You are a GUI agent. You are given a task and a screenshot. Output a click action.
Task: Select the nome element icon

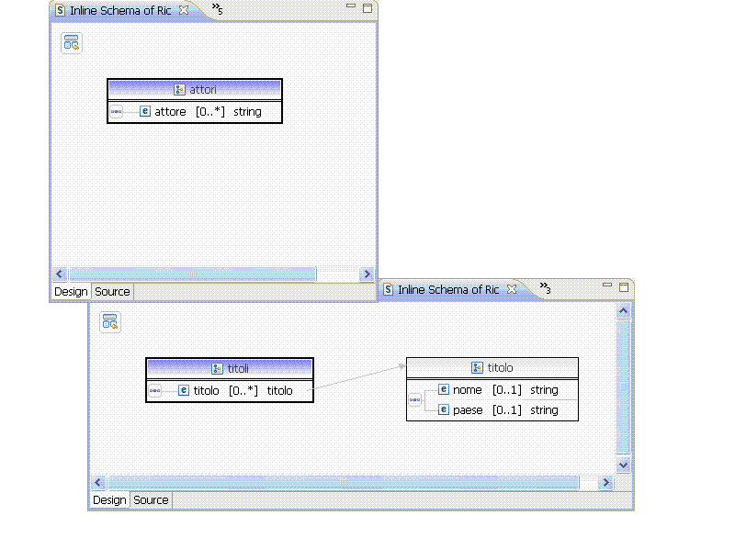(444, 389)
